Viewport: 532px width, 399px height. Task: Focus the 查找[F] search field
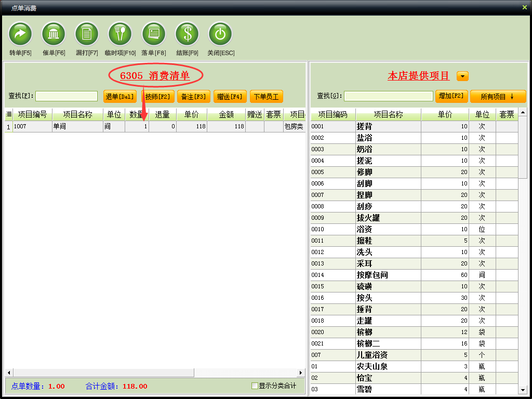click(66, 96)
